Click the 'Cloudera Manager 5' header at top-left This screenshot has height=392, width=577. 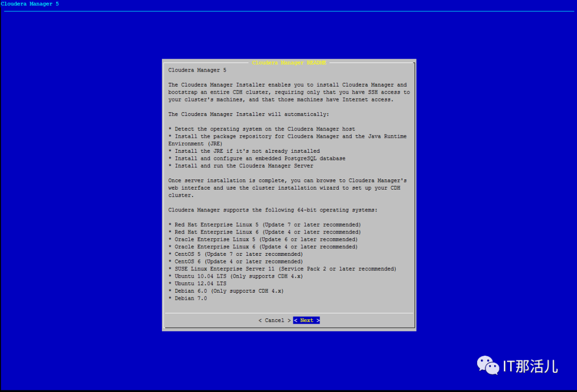click(x=30, y=4)
